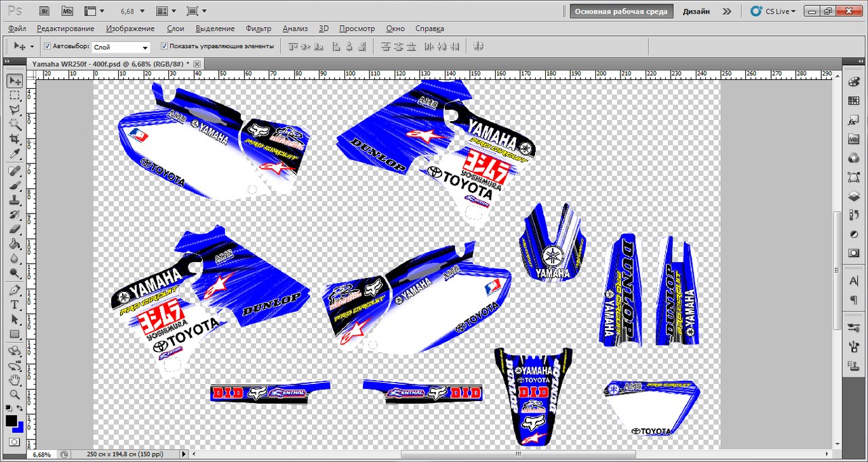Screen dimensions: 868x462
Task: Open the CS Live dropdown
Action: (x=774, y=11)
